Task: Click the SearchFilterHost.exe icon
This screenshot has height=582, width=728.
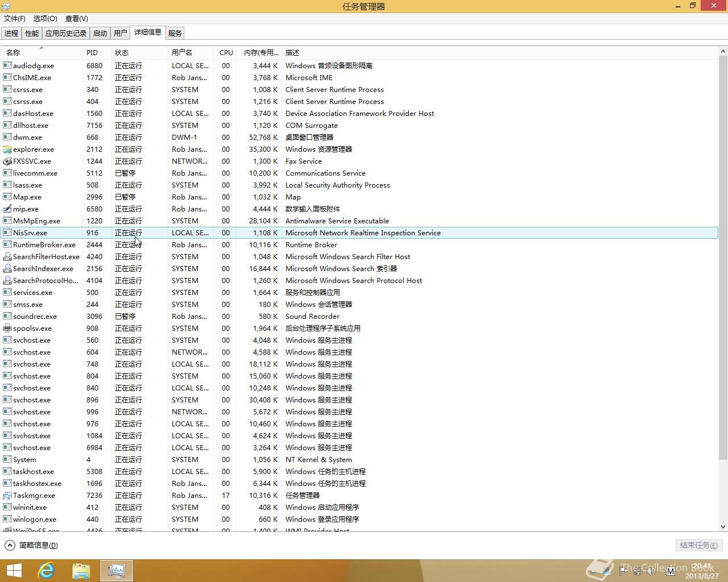Action: pos(7,256)
